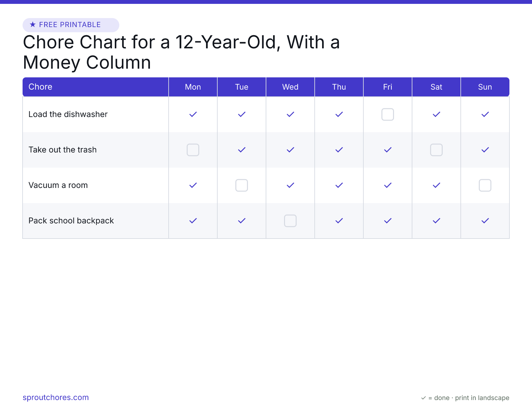
Task: Click Saturday checkmark for Load the dishwasher
Action: pyautogui.click(x=436, y=114)
